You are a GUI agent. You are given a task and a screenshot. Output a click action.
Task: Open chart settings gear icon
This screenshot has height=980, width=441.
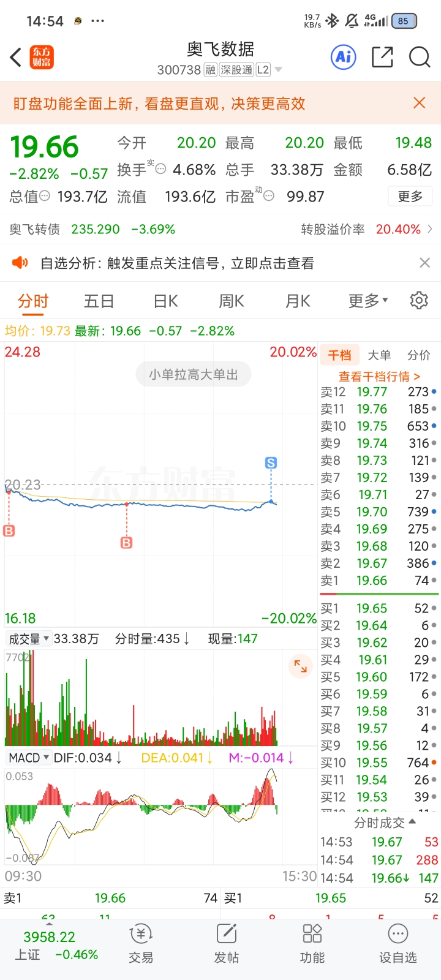(419, 300)
